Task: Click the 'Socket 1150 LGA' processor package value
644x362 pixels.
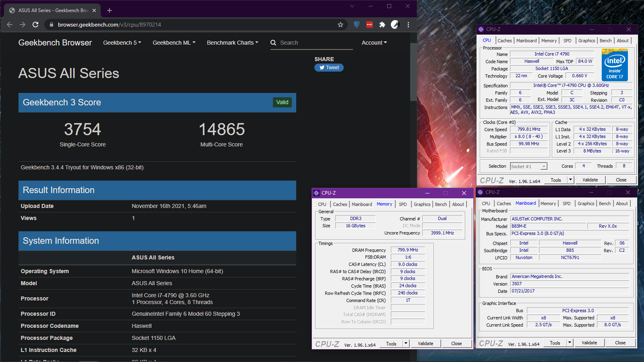Action: (154, 338)
